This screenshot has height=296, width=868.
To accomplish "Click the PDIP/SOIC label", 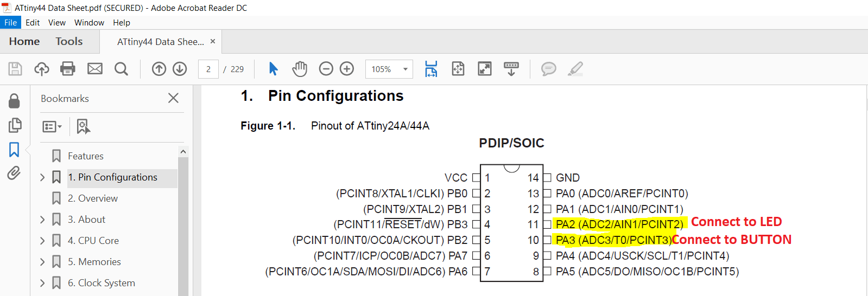I will tap(511, 143).
